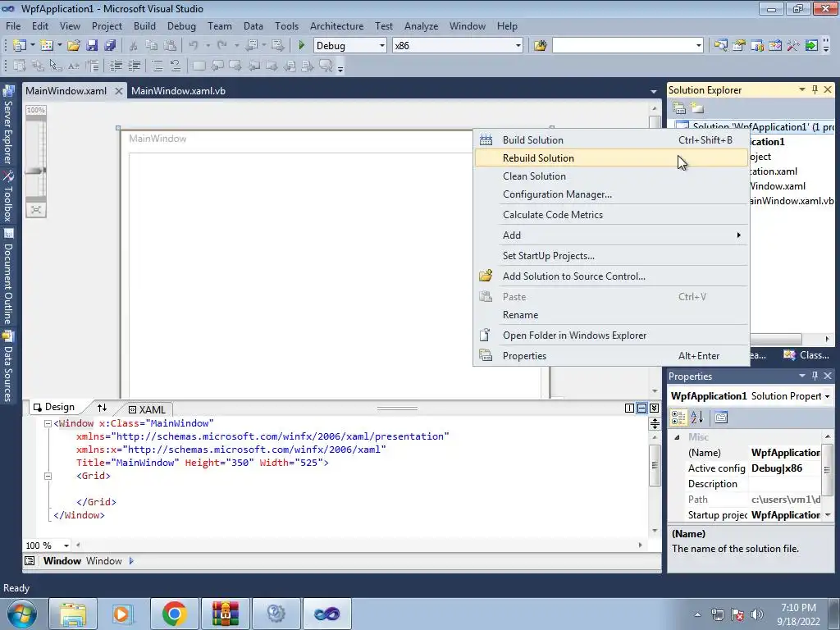Click Decrease Line Indent icon
The image size is (840, 630).
pyautogui.click(x=116, y=66)
